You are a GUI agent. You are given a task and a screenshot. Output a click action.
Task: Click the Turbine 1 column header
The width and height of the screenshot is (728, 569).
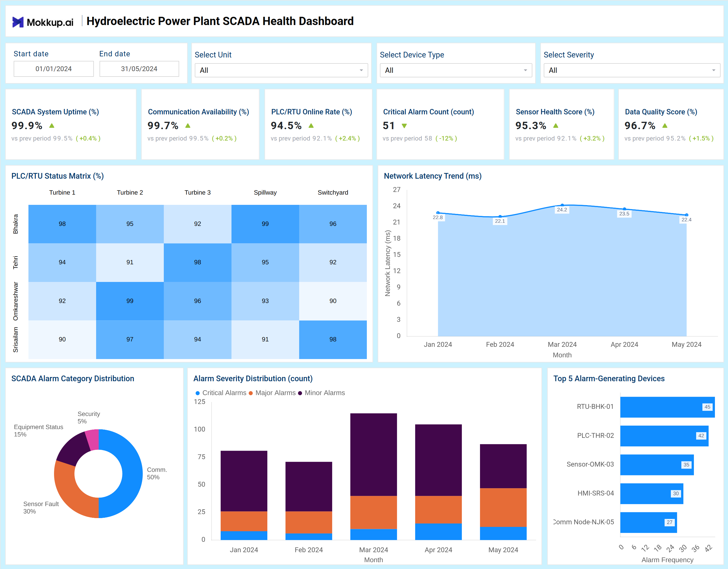(62, 192)
